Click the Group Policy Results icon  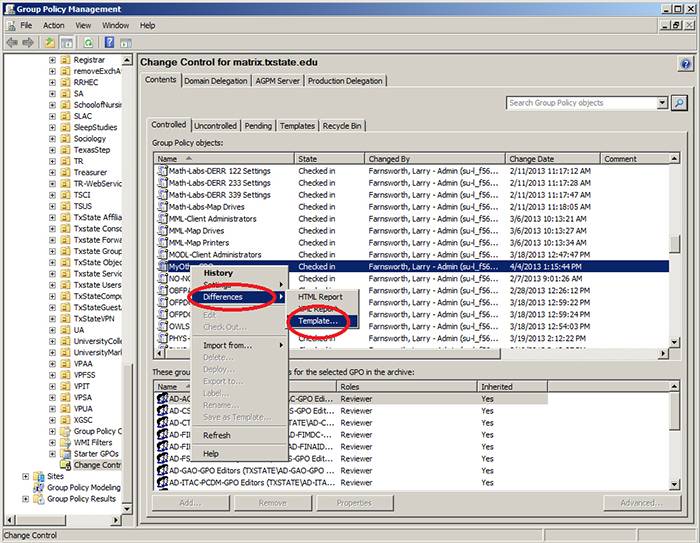click(39, 499)
